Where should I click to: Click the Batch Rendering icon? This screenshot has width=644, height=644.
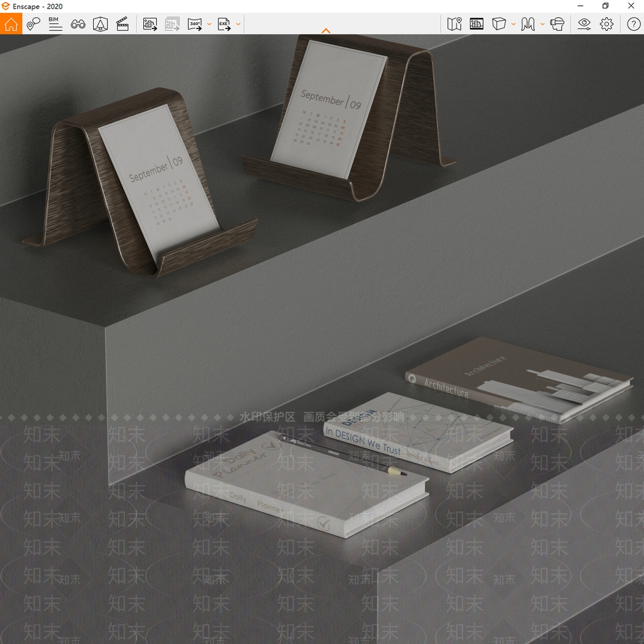(x=172, y=24)
